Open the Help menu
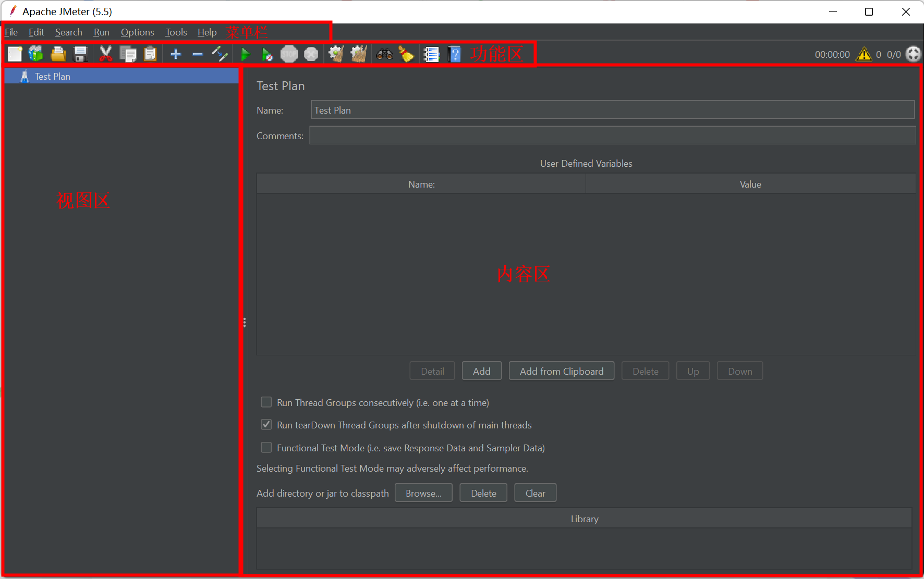924x579 pixels. pos(207,32)
